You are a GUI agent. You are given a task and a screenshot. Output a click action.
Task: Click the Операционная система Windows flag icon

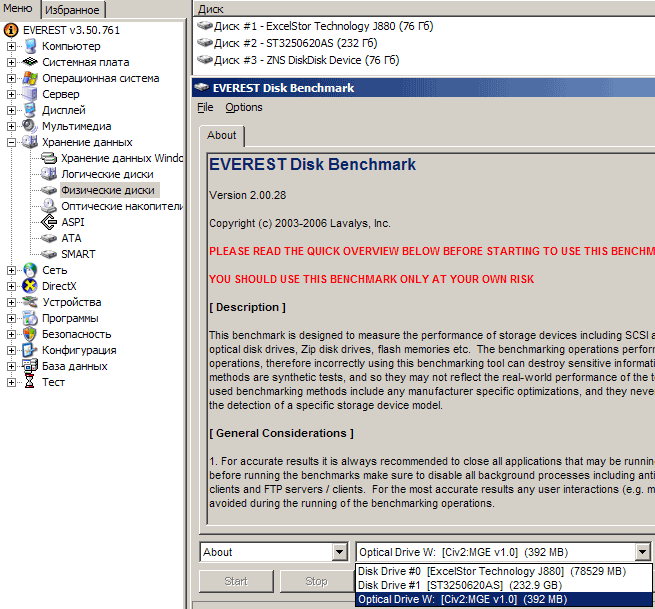[30, 78]
